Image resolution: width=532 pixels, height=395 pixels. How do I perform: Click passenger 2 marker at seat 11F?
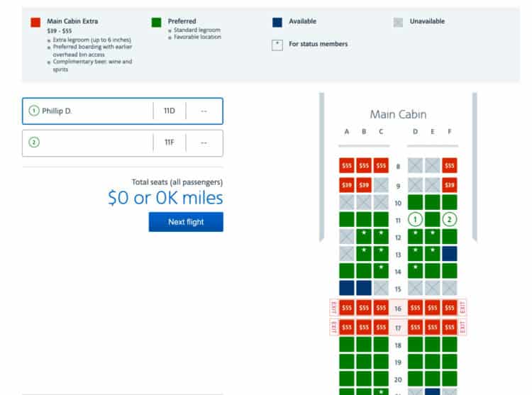(x=449, y=219)
